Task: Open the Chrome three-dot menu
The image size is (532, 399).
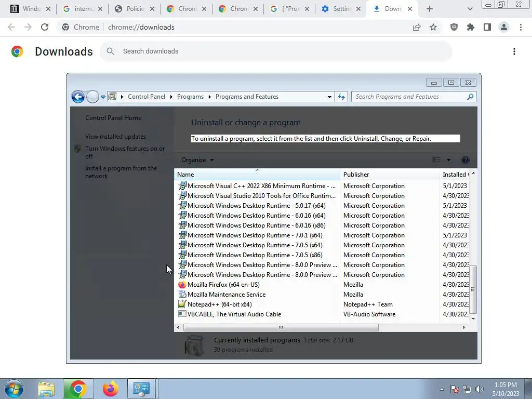Action: 521,27
